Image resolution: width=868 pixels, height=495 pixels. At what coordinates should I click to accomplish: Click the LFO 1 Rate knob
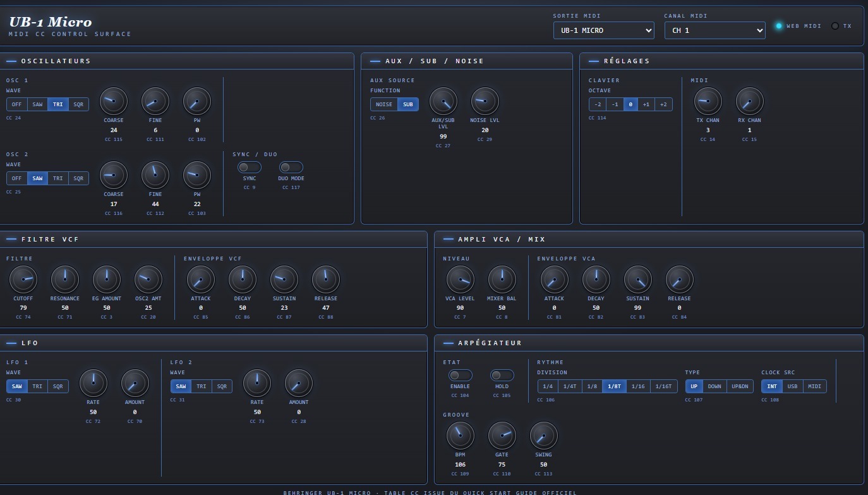click(93, 383)
